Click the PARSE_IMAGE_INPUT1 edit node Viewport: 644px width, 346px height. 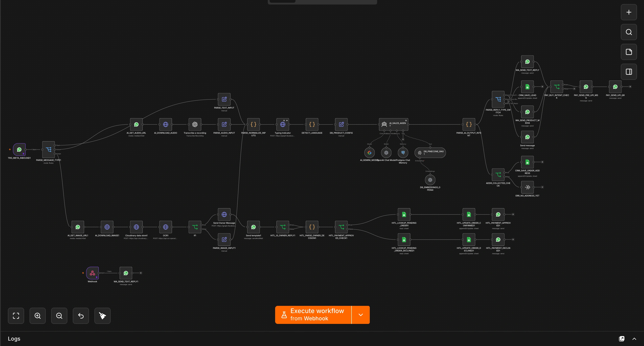pyautogui.click(x=224, y=239)
